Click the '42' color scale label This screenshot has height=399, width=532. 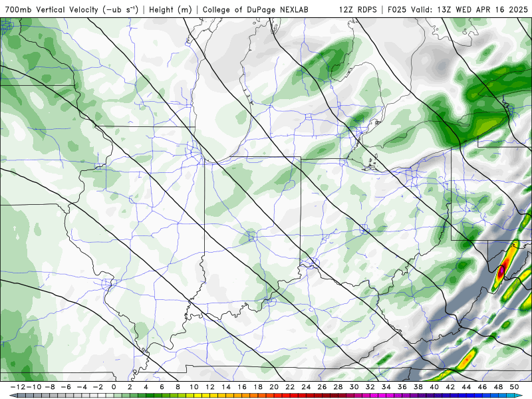tap(450, 387)
